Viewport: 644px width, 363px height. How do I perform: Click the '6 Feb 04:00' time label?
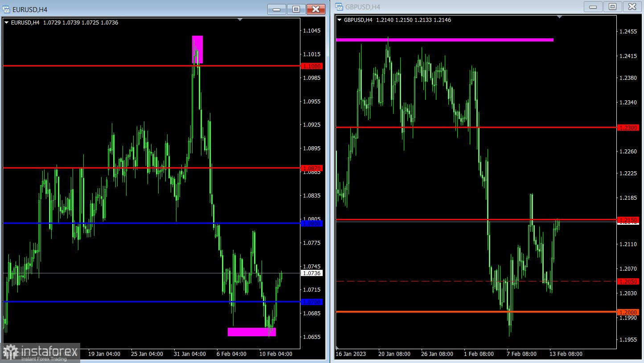coord(231,354)
